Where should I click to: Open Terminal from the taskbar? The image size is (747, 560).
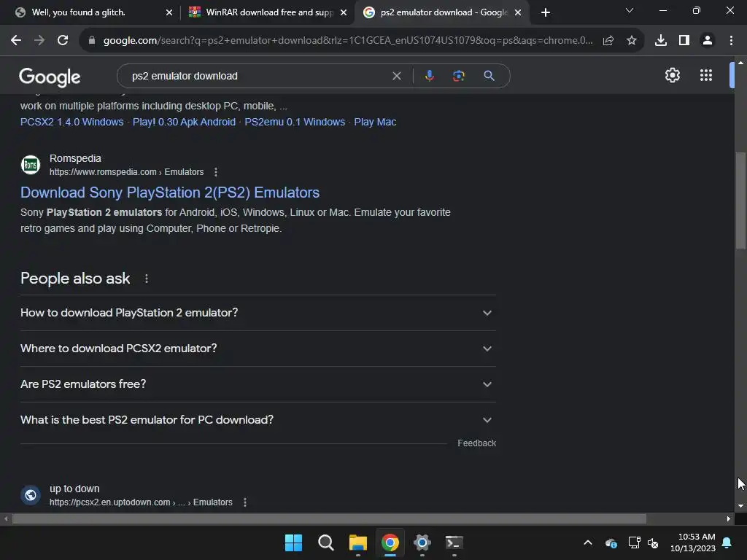(x=454, y=542)
